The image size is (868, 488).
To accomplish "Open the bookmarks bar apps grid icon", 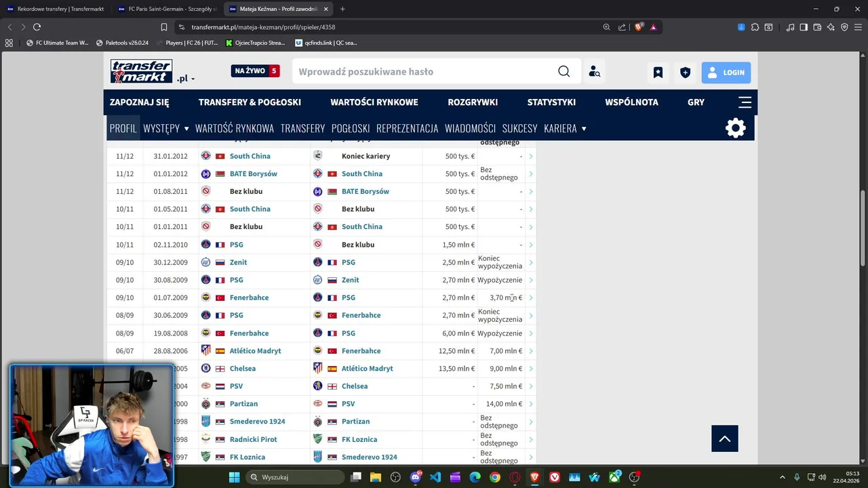I will (x=9, y=43).
